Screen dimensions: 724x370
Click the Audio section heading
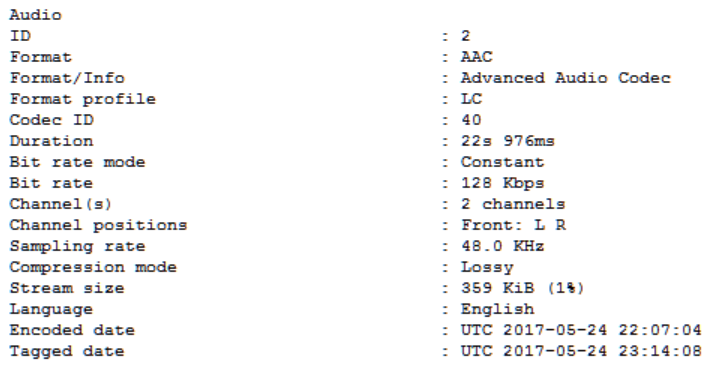pyautogui.click(x=36, y=15)
